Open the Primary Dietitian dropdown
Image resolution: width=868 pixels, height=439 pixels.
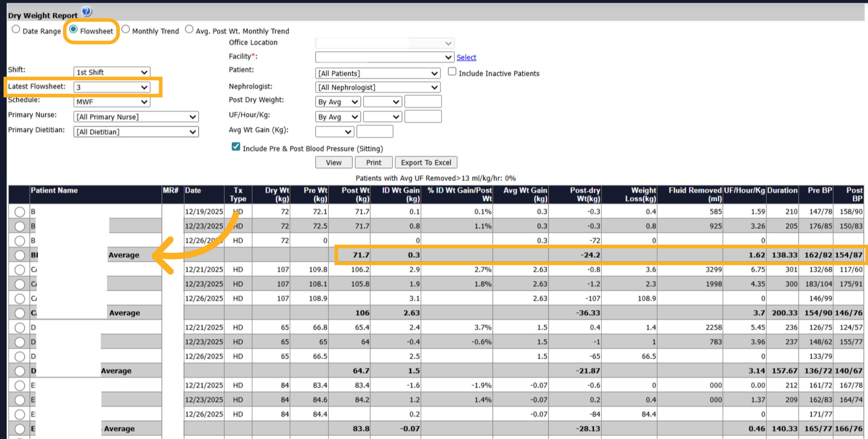136,132
